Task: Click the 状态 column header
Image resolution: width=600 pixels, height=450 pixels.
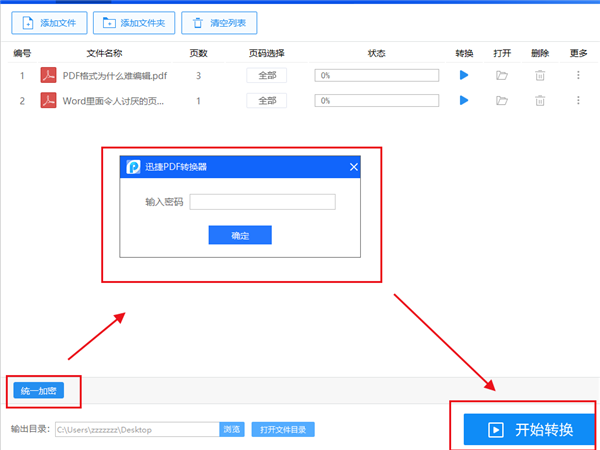Action: coord(377,53)
